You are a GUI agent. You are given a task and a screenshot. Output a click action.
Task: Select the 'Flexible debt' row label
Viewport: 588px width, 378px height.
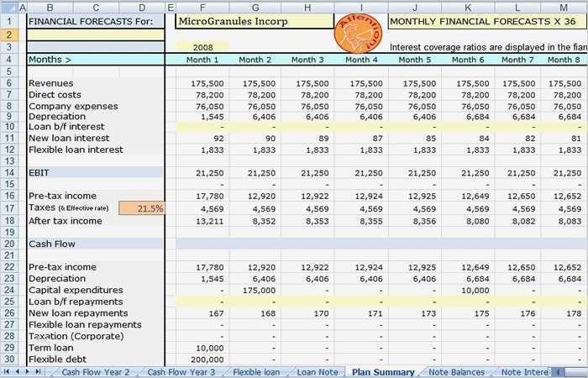[57, 359]
